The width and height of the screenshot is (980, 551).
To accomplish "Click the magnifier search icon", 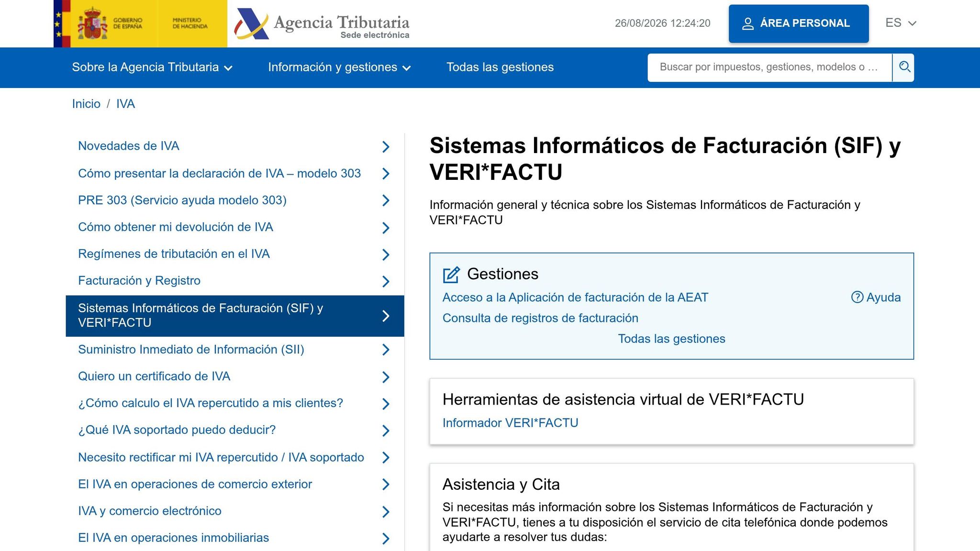I will coord(904,67).
